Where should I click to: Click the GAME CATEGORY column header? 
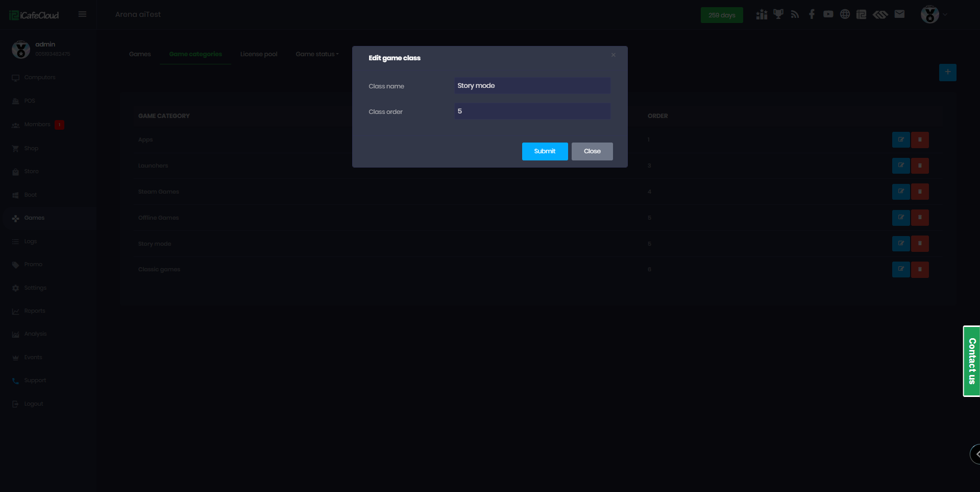coord(164,116)
